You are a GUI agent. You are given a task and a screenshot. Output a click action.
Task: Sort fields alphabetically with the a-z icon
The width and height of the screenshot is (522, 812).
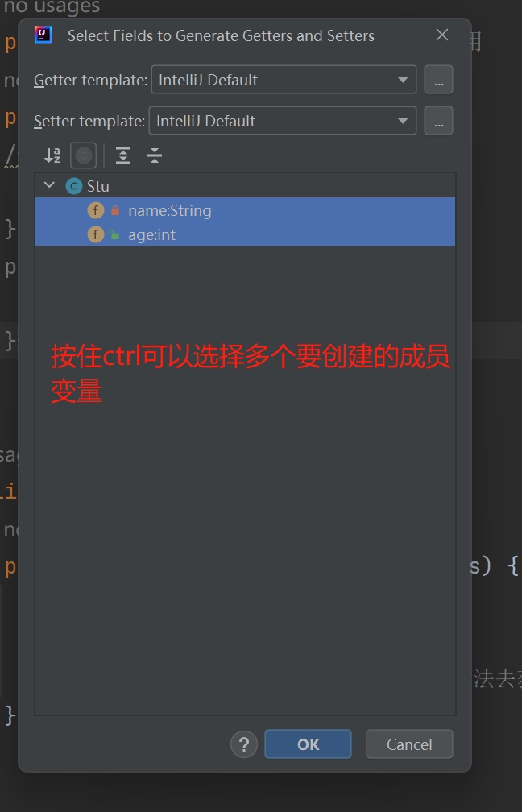52,155
